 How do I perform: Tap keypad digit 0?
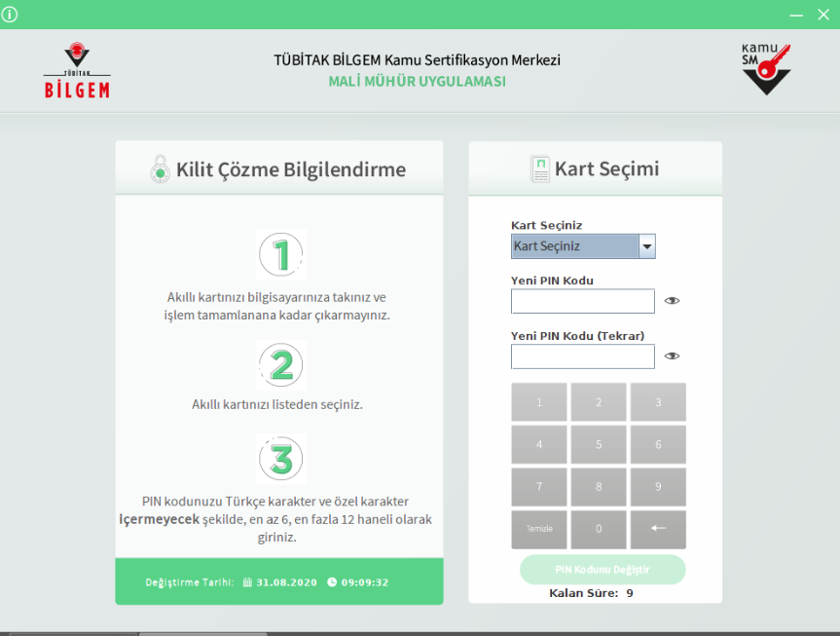click(x=599, y=529)
